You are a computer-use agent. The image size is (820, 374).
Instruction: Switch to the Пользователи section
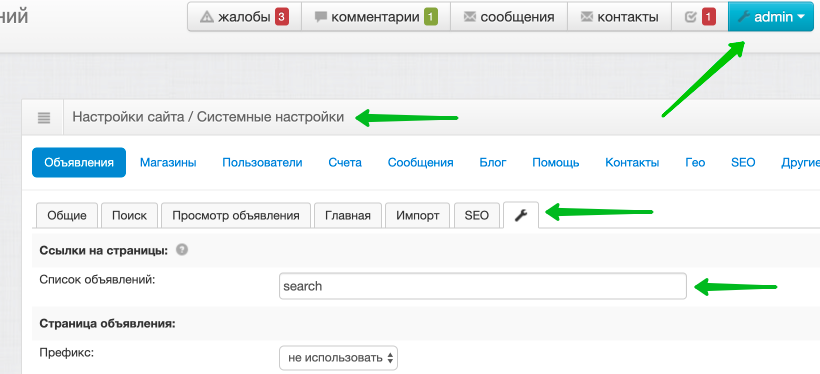262,163
